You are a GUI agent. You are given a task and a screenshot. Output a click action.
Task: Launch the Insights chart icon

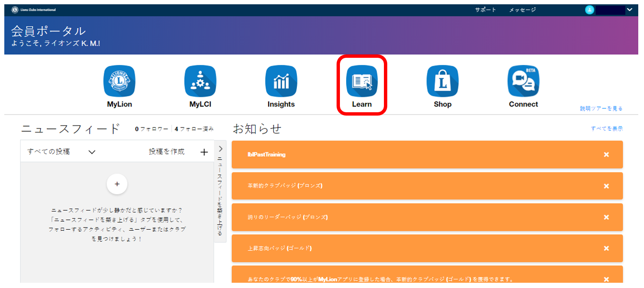pos(281,81)
